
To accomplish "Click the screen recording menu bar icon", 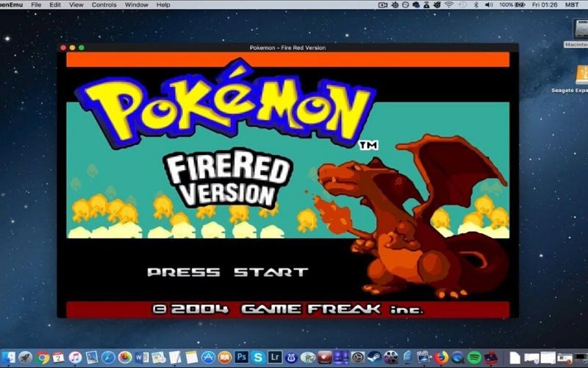I will tap(382, 5).
